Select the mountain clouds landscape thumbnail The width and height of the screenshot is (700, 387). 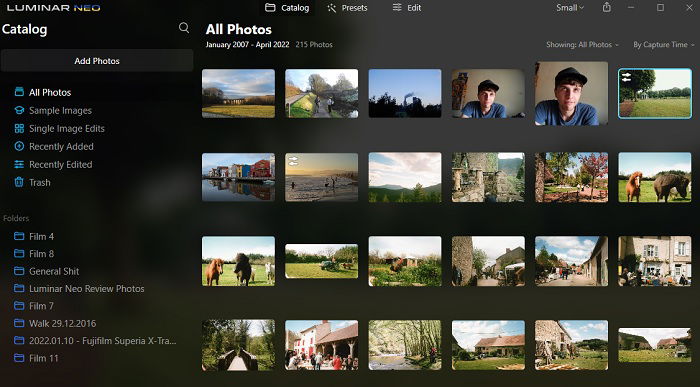click(405, 177)
